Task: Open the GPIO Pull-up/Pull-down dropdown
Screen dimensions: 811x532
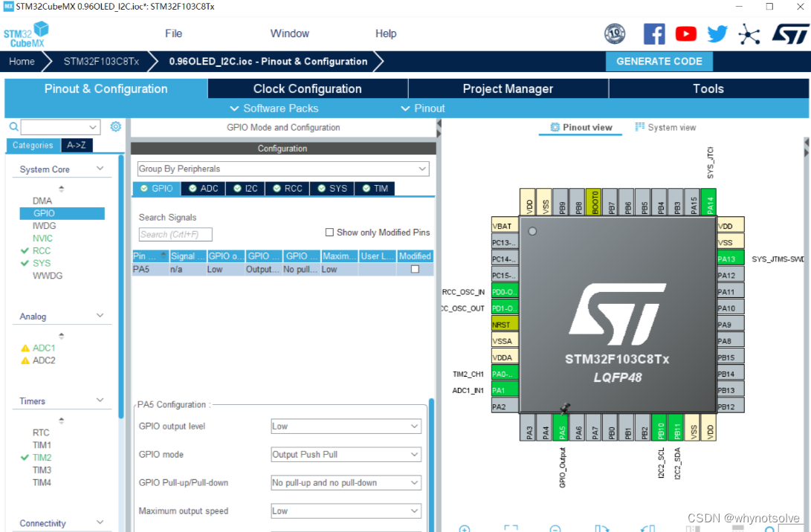Action: click(346, 482)
